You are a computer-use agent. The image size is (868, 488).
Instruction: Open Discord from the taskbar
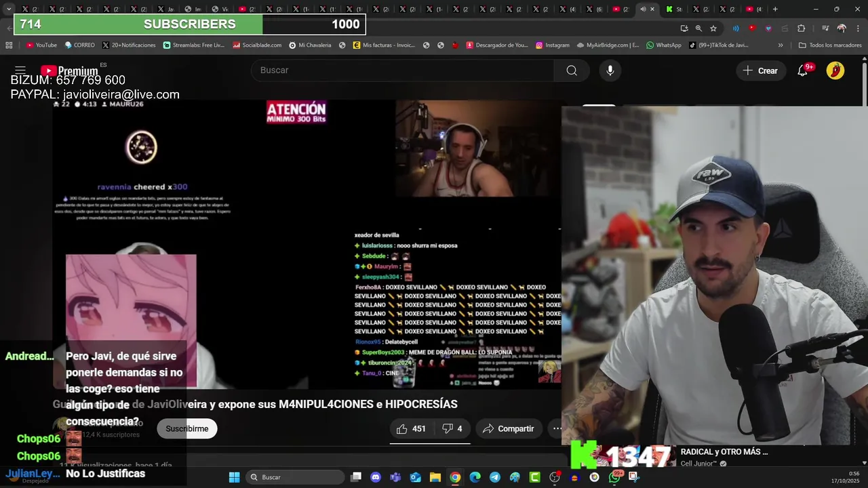(x=376, y=477)
